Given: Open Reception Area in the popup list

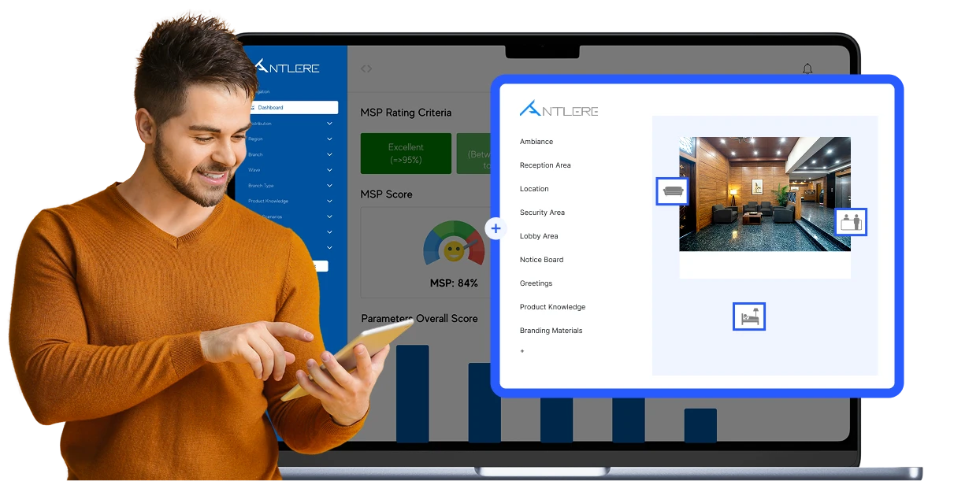Looking at the screenshot, I should pos(545,165).
